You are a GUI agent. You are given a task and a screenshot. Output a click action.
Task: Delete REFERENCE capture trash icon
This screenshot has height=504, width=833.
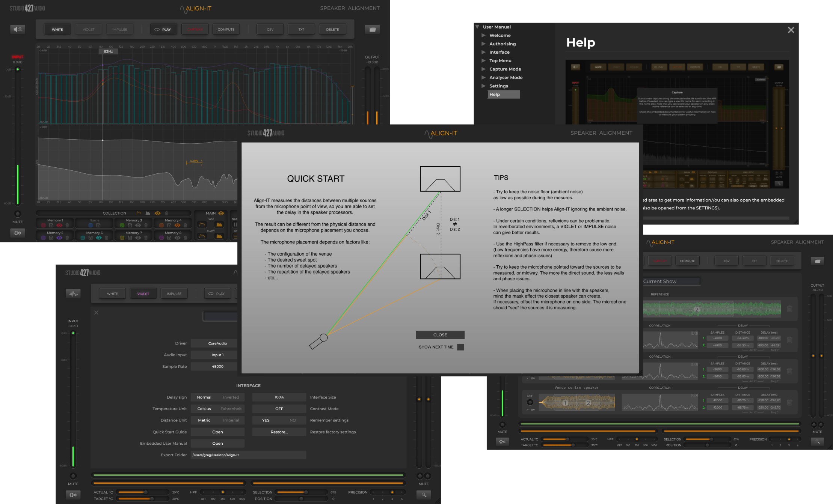tap(790, 309)
